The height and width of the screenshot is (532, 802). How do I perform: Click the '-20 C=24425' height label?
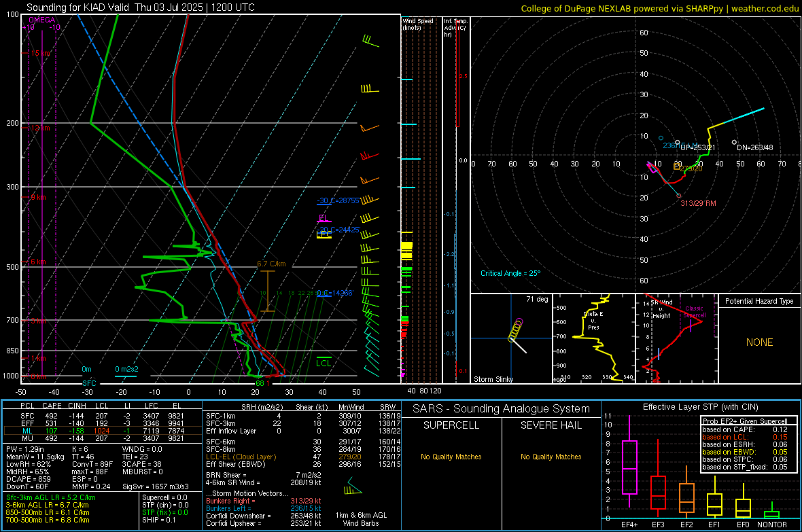coord(340,230)
